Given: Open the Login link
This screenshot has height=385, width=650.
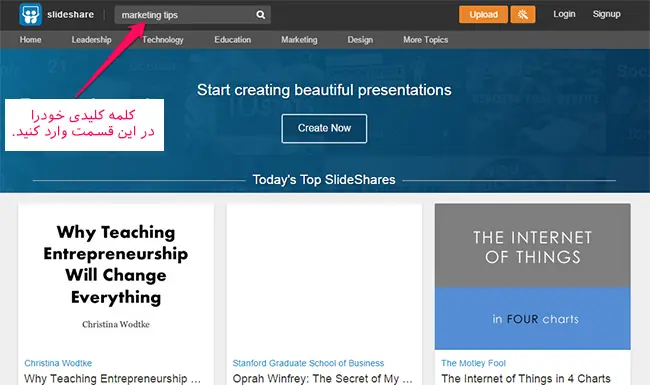Looking at the screenshot, I should [564, 14].
